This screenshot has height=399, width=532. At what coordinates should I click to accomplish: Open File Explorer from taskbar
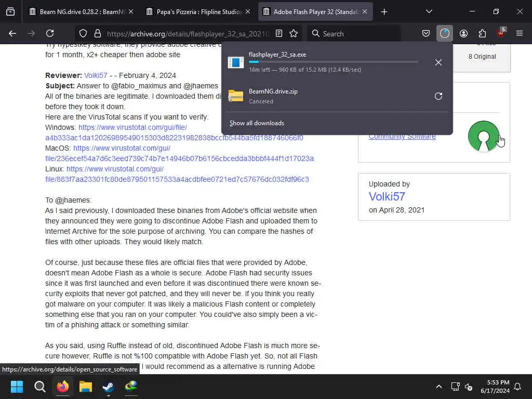click(86, 387)
